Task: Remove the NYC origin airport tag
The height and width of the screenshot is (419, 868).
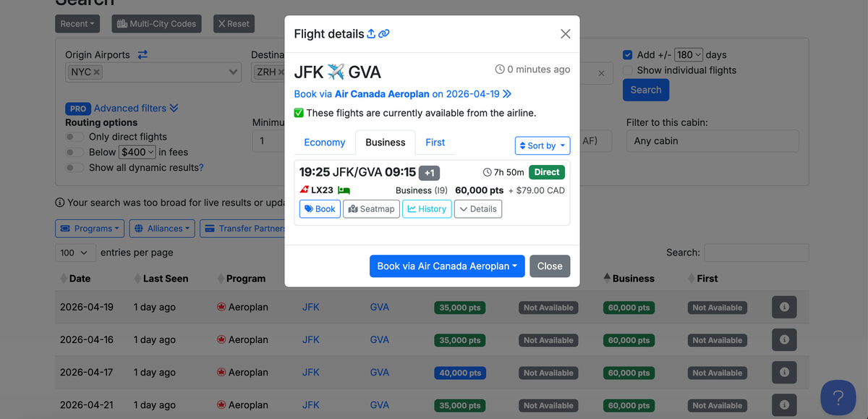Action: pos(97,72)
